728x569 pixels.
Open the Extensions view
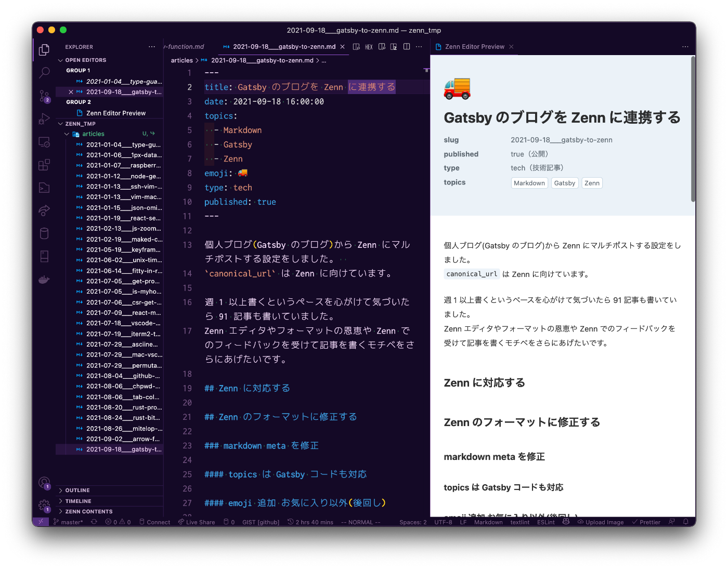[x=44, y=165]
